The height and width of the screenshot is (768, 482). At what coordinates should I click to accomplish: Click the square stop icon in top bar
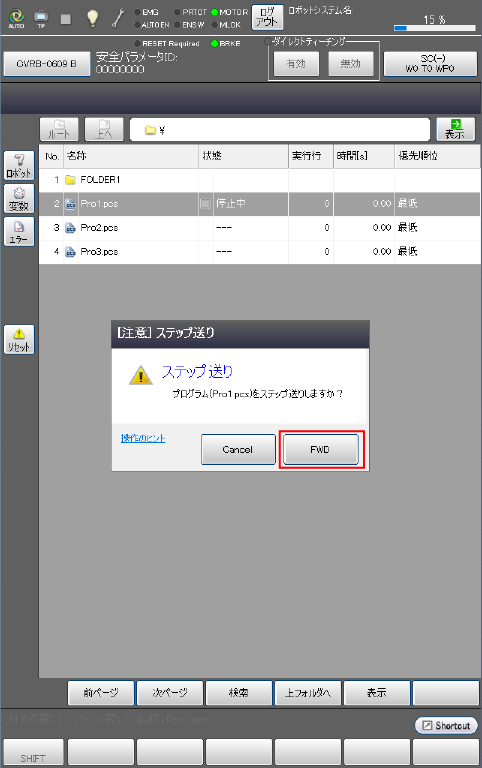66,19
